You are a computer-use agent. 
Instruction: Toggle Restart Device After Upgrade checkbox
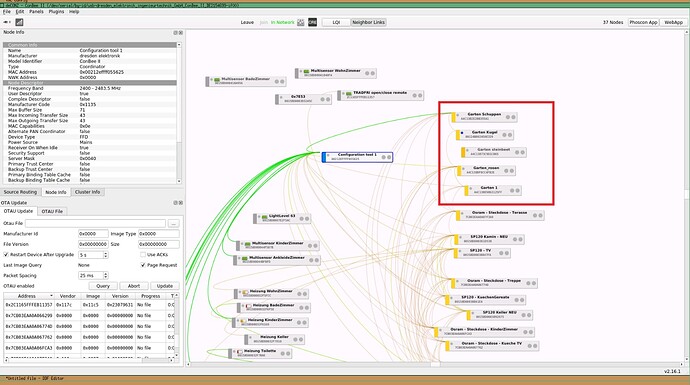coord(6,255)
